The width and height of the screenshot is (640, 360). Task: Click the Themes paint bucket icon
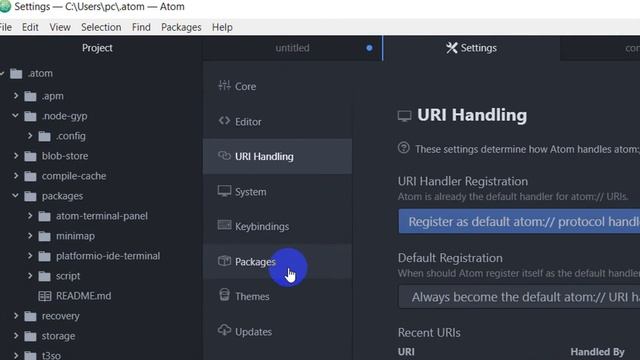pyautogui.click(x=224, y=295)
